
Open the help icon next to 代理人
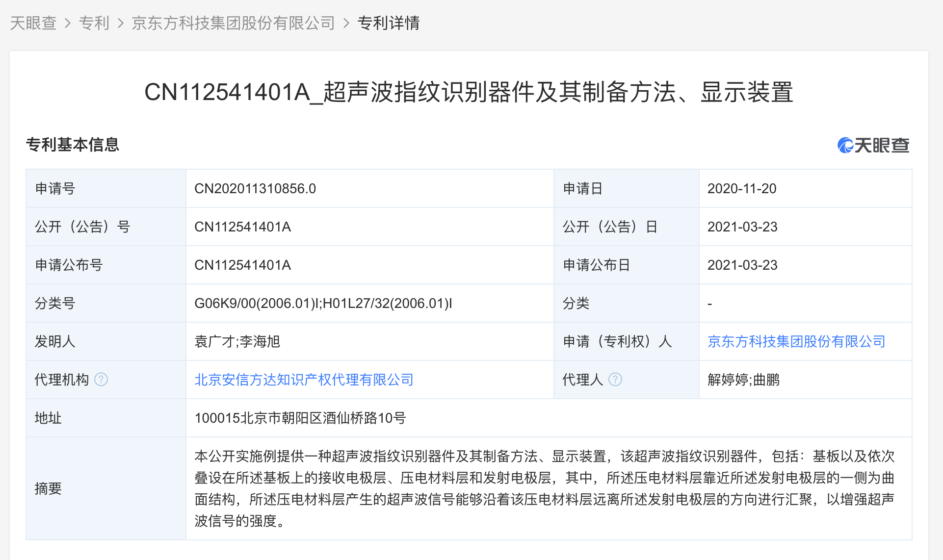pyautogui.click(x=616, y=380)
